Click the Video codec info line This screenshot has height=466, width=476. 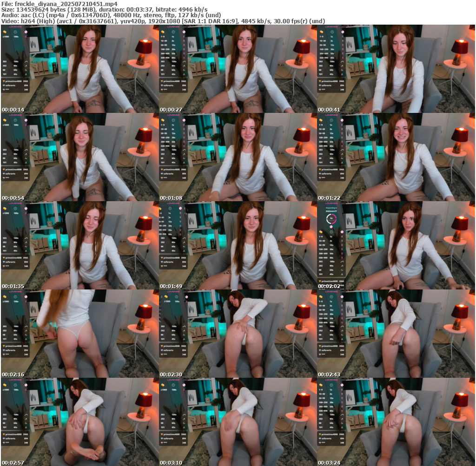click(x=163, y=21)
